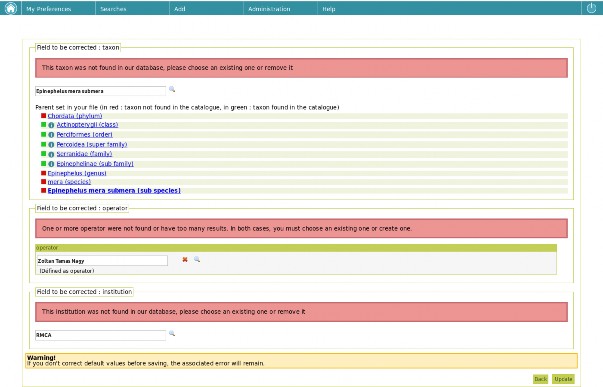Click 'Field to be corrected : institution' legend
Image resolution: width=603 pixels, height=387 pixels.
pos(84,292)
